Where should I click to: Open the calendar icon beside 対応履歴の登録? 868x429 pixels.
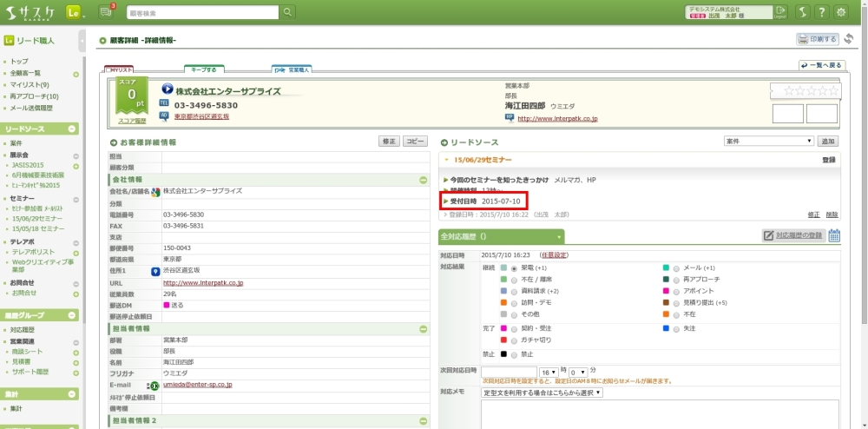pyautogui.click(x=834, y=235)
